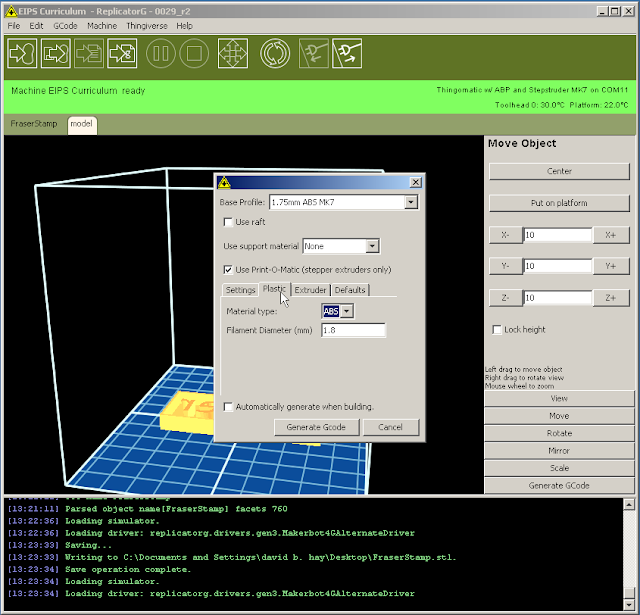Click the dimmed plug icon in toolbar
Screen dimensions: 640x615
(316, 53)
